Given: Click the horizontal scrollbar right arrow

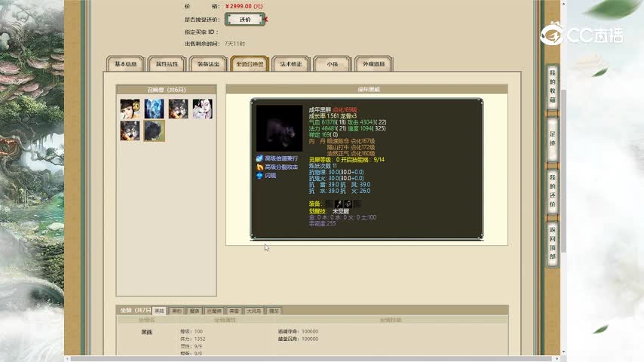Looking at the screenshot, I should (557, 359).
